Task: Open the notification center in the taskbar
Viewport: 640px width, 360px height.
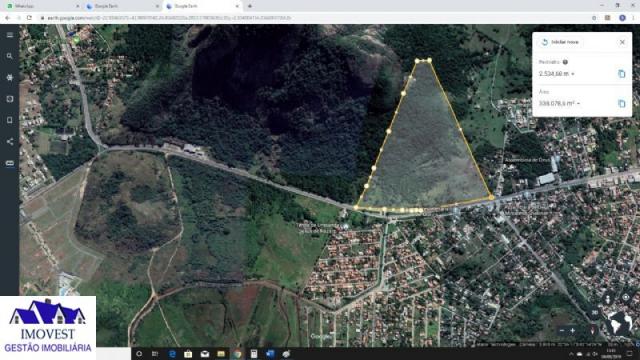Action: click(629, 354)
